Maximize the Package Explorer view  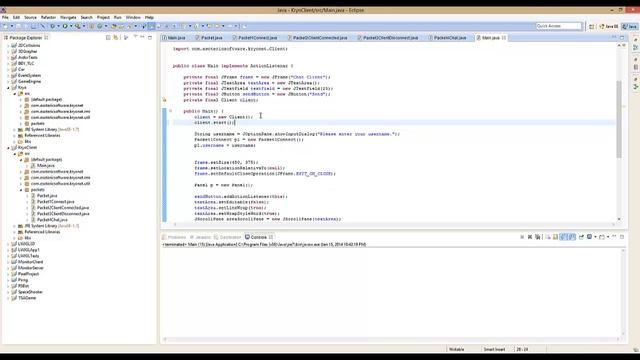click(x=150, y=38)
